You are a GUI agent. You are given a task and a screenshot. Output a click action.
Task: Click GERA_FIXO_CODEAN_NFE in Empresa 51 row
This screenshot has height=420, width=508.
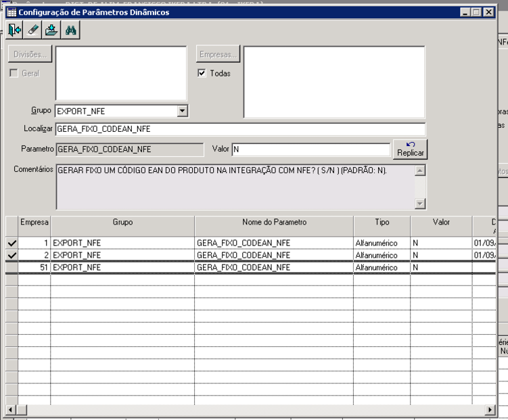[x=274, y=267]
